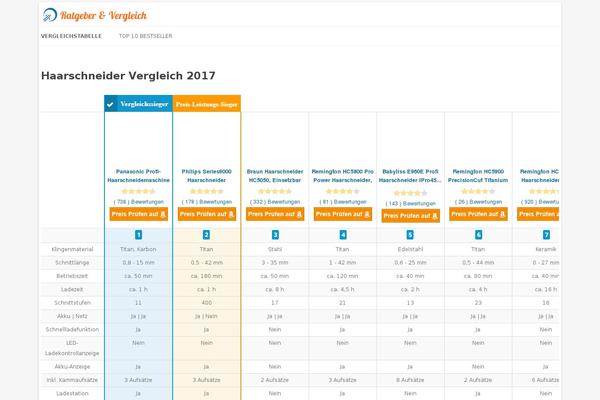Open the (81) Bewertungen reviews link

click(342, 202)
